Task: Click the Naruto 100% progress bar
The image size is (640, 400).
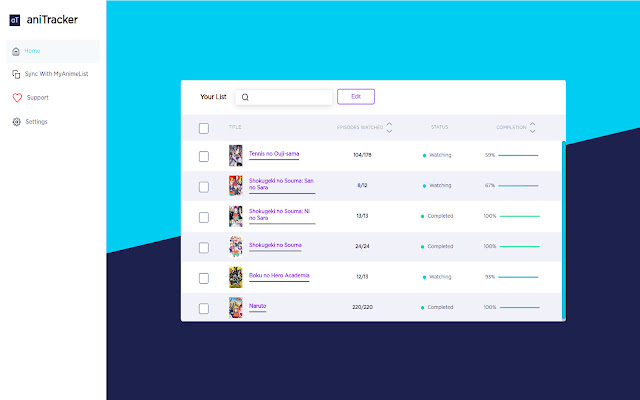Action: (x=520, y=307)
